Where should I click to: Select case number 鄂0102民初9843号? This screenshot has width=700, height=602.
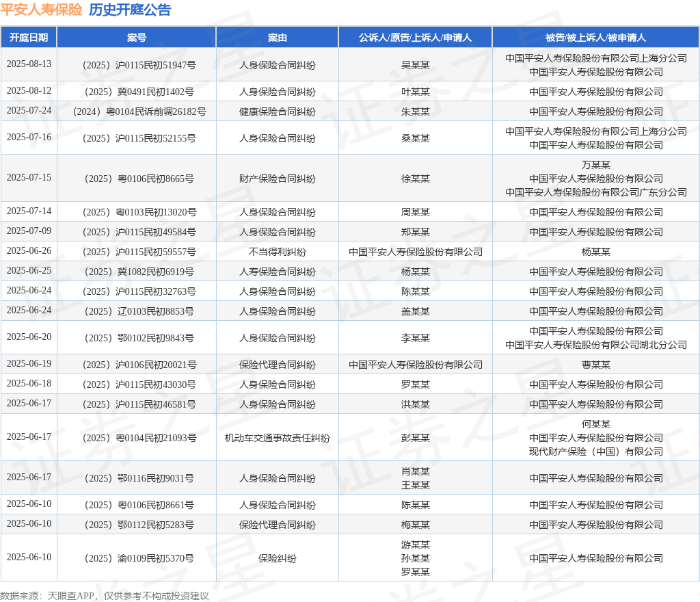(x=139, y=338)
